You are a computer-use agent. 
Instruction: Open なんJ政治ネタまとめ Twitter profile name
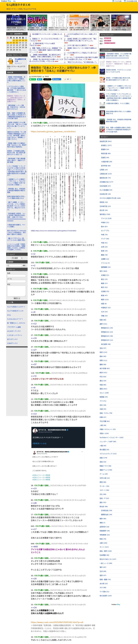point(20,60)
